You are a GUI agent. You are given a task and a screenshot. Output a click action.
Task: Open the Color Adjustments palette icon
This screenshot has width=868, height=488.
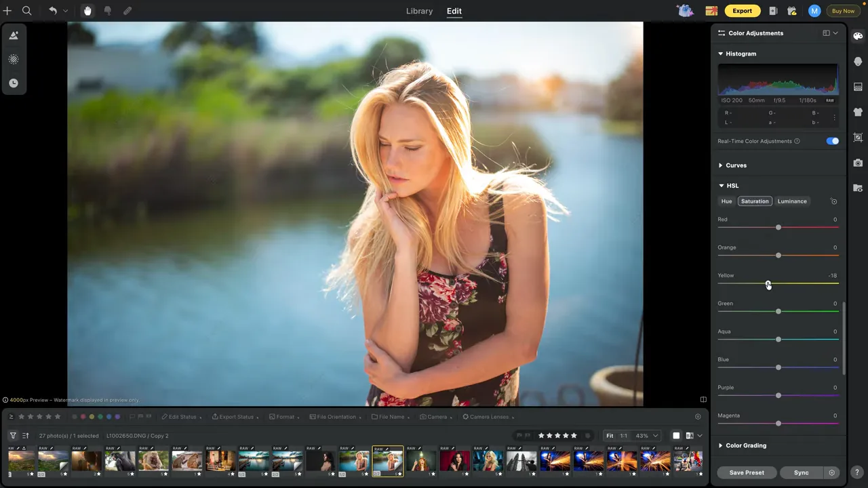coord(858,36)
